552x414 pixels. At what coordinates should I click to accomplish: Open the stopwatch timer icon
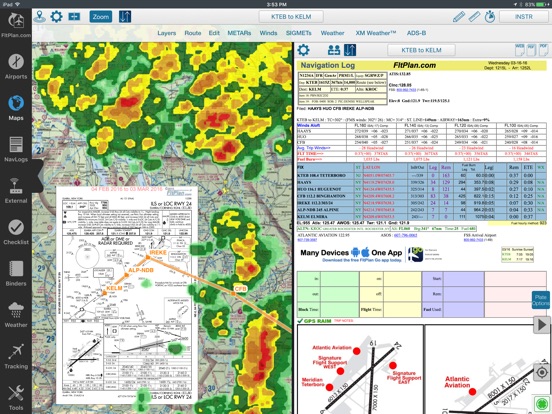click(x=490, y=17)
